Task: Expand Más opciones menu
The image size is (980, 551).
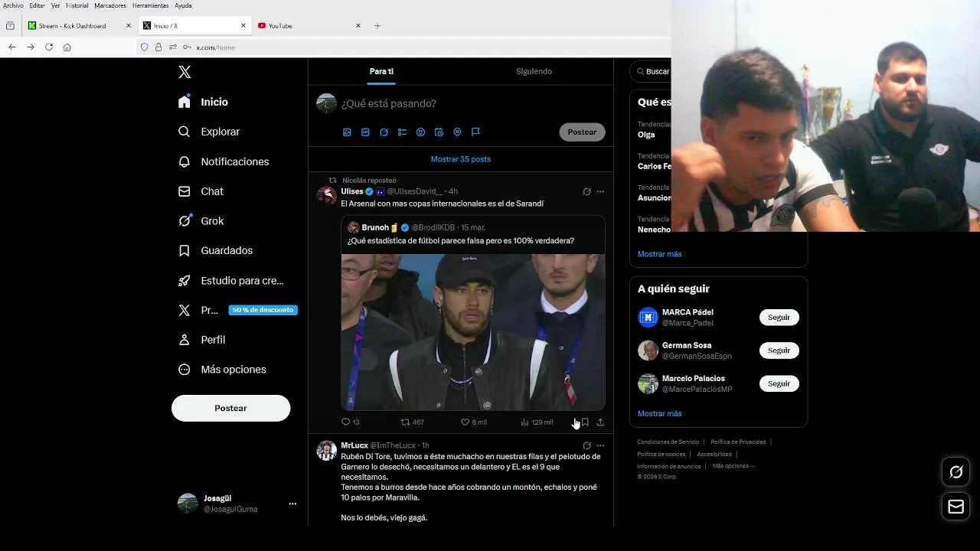Action: tap(222, 370)
